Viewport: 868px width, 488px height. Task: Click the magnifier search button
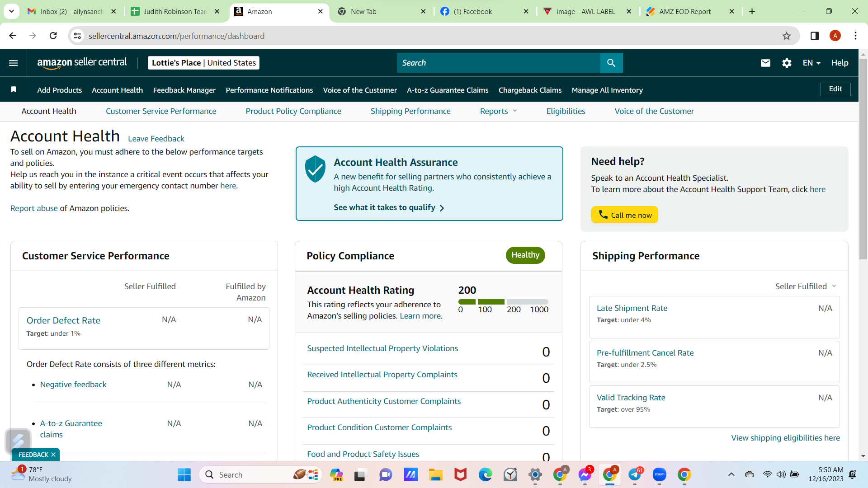click(x=611, y=63)
